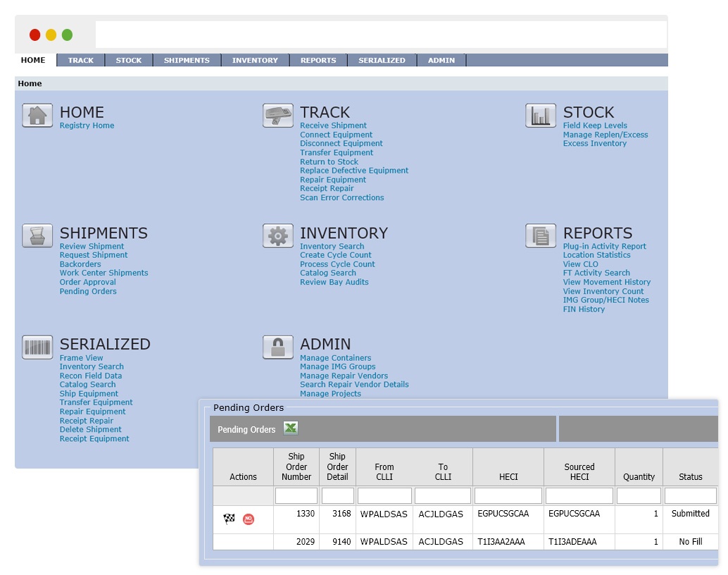This screenshot has height=575, width=728.
Task: Click the TRACK scanner icon
Action: (277, 116)
